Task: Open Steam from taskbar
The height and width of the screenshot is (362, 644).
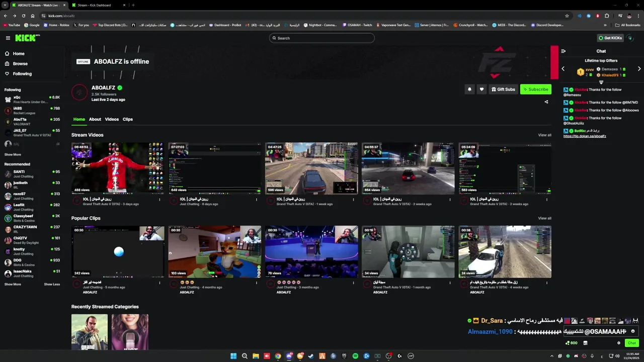Action: 311,356
